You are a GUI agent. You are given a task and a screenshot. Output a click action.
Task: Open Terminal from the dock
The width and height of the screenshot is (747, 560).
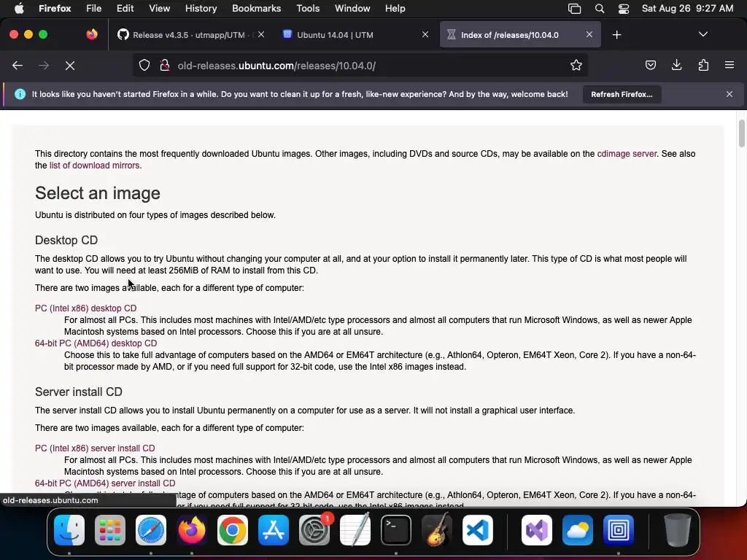pos(396,529)
